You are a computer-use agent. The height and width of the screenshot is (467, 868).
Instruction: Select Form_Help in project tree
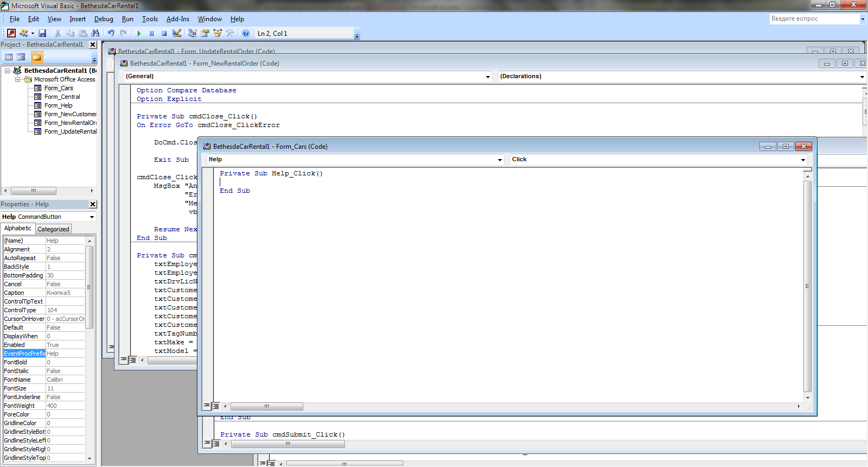point(58,105)
